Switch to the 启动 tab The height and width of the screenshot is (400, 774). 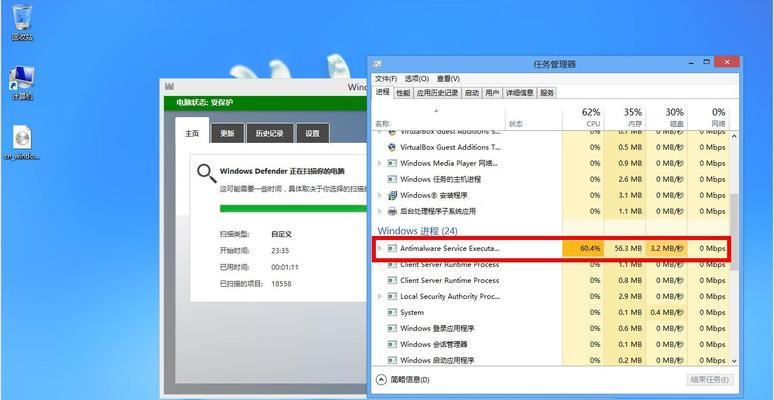(x=471, y=93)
